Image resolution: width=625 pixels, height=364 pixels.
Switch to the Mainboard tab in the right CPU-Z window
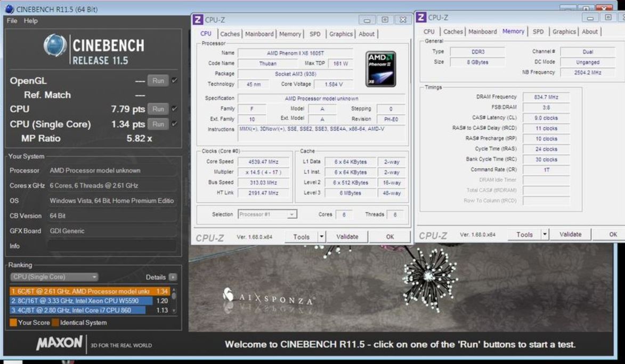(482, 31)
